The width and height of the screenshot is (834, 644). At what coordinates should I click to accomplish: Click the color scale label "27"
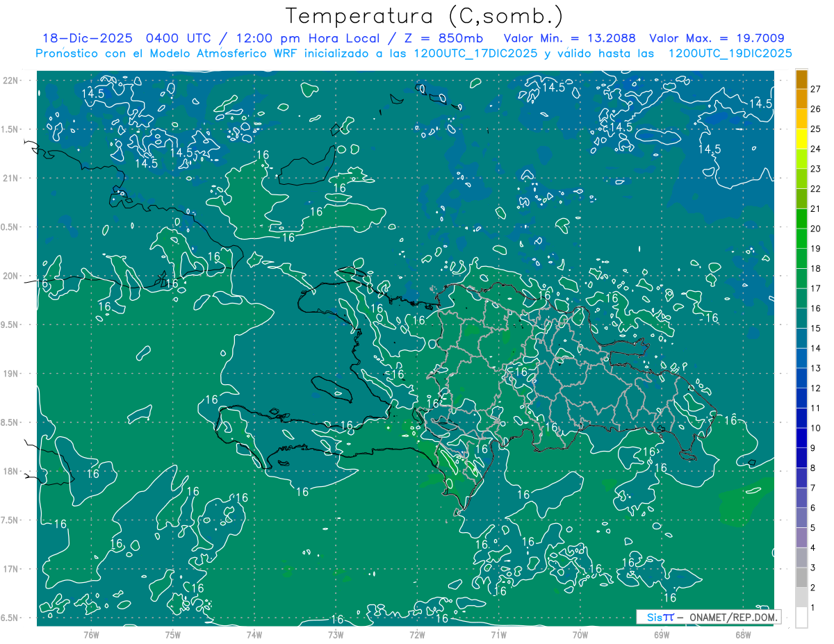tap(816, 88)
